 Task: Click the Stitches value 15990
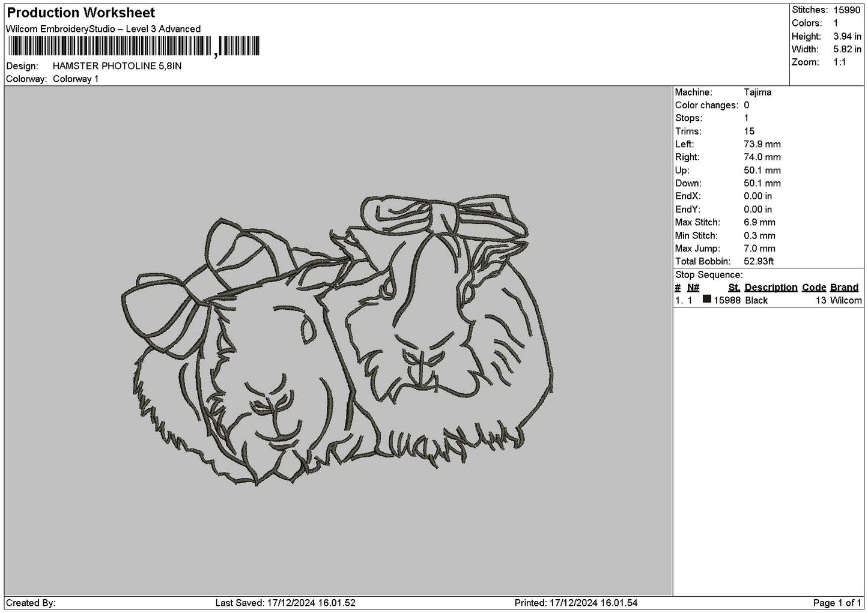click(847, 10)
